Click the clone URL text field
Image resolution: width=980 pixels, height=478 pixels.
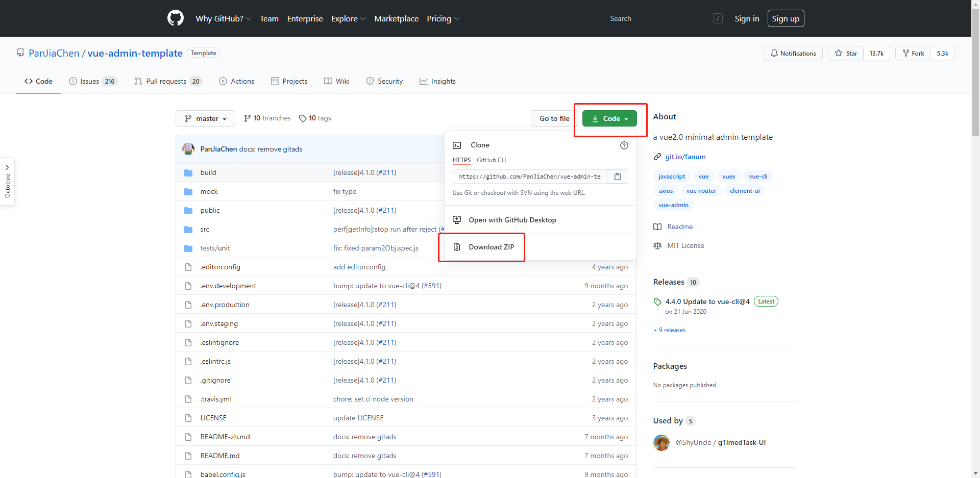point(529,177)
